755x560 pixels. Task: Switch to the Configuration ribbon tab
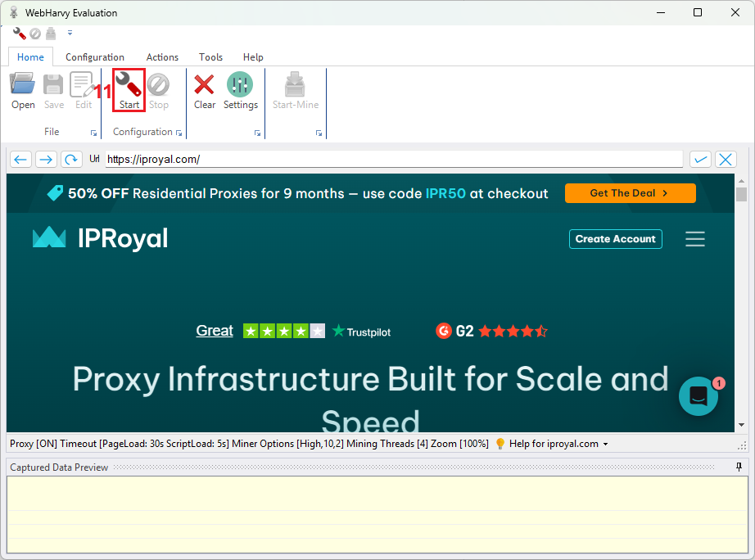(95, 57)
